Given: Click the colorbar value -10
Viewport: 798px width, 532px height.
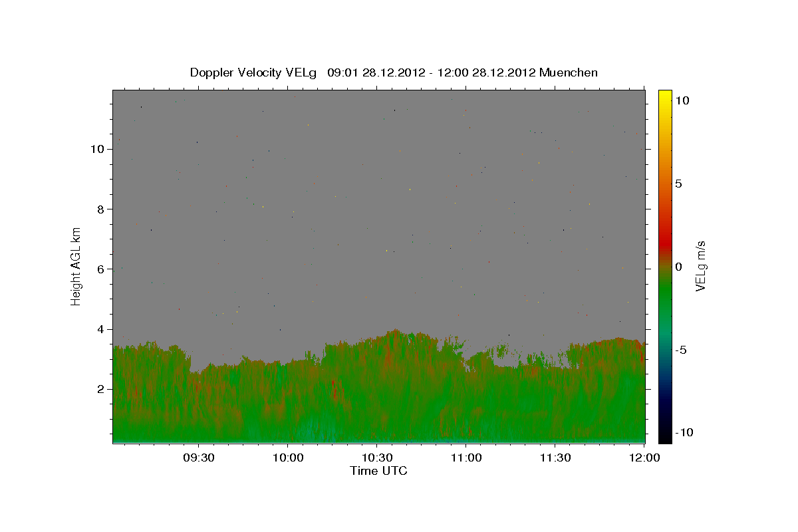Looking at the screenshot, I should pyautogui.click(x=684, y=432).
